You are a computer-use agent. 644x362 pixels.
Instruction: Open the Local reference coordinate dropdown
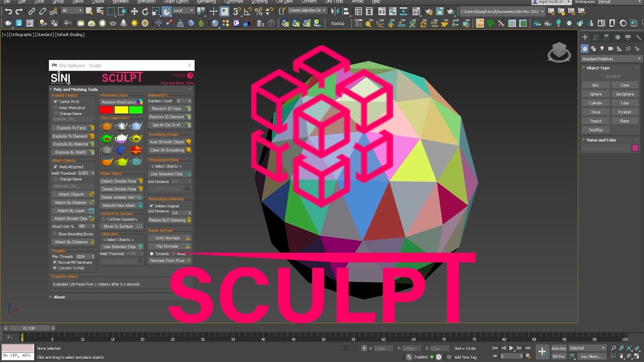point(183,11)
